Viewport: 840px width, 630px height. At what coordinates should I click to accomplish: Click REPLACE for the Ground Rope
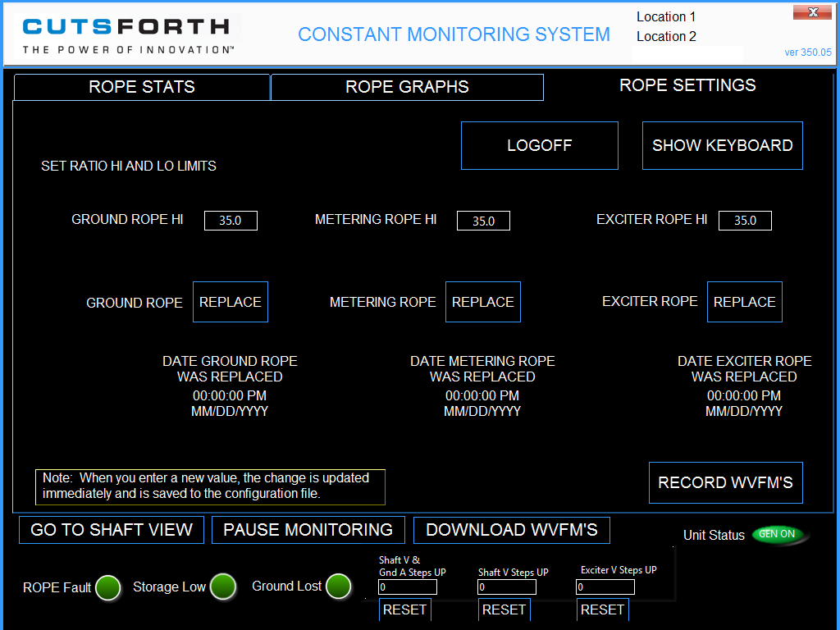click(x=231, y=302)
